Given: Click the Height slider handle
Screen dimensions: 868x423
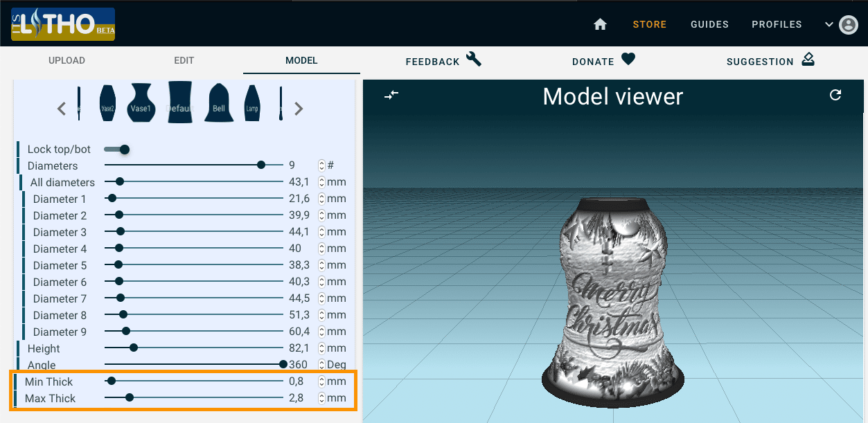Looking at the screenshot, I should pos(134,348).
